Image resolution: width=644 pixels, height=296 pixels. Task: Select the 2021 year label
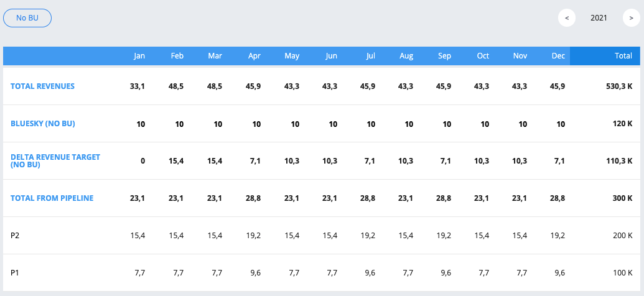click(599, 18)
